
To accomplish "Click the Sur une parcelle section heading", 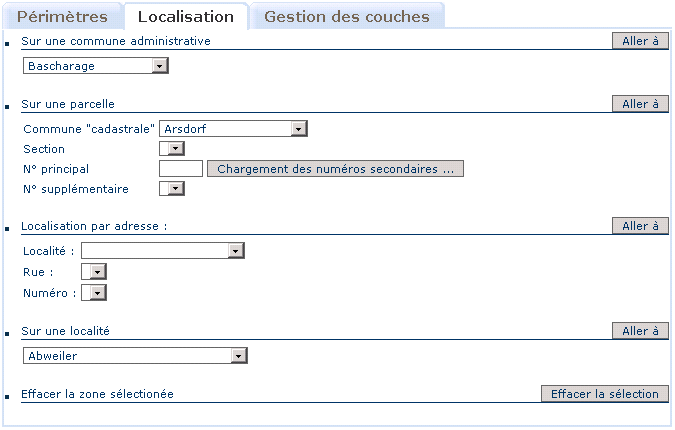I will click(68, 104).
